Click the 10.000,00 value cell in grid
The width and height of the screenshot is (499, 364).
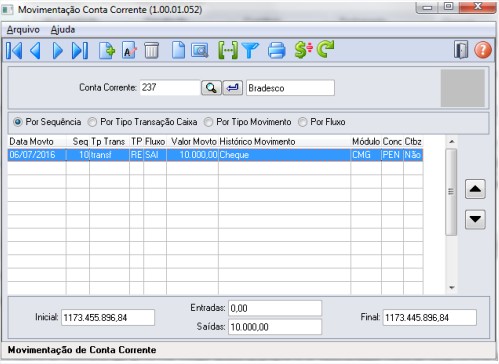(x=192, y=155)
